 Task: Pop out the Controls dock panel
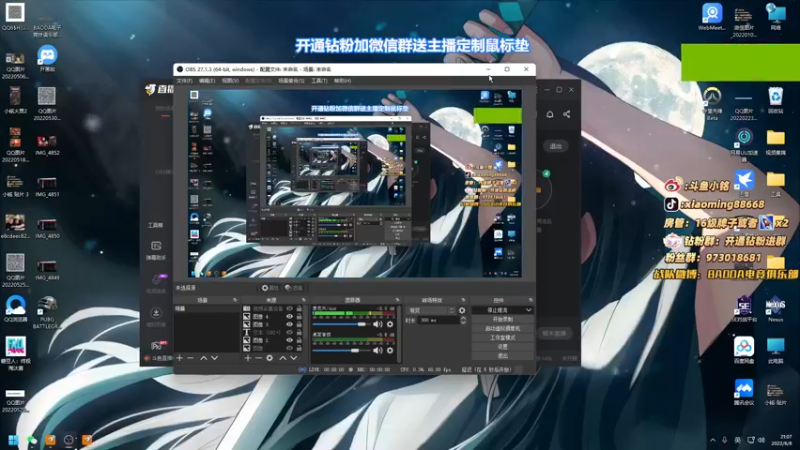click(531, 300)
